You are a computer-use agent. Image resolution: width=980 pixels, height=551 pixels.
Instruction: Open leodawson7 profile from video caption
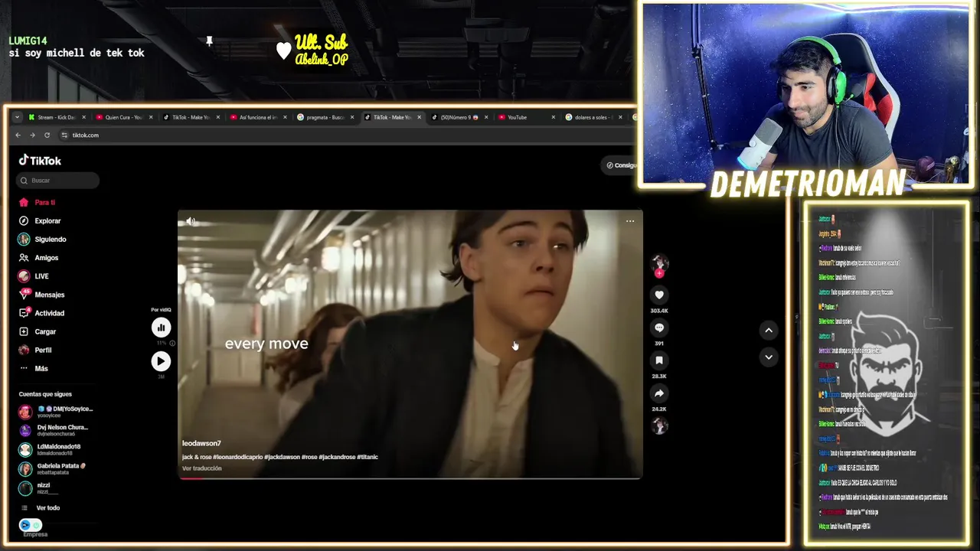tap(201, 444)
